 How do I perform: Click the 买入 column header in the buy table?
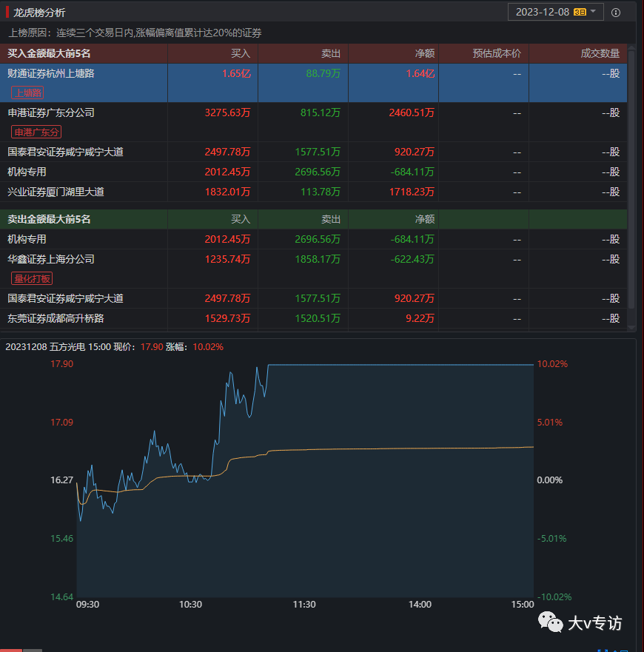[x=241, y=53]
